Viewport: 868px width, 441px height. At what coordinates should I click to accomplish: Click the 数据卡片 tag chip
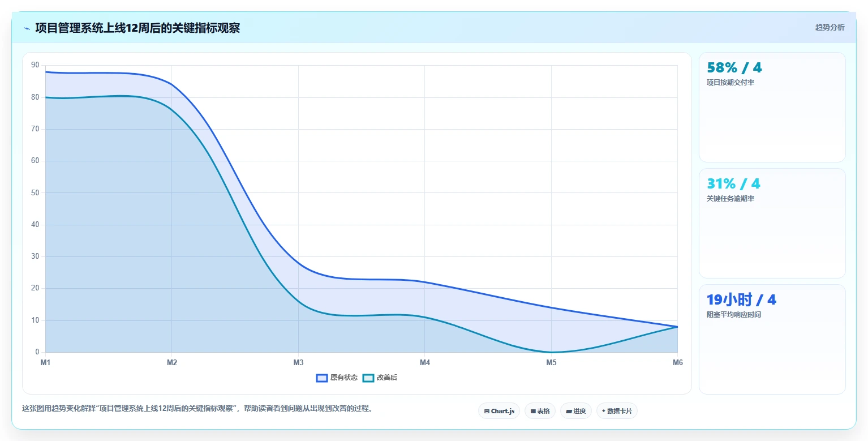617,411
